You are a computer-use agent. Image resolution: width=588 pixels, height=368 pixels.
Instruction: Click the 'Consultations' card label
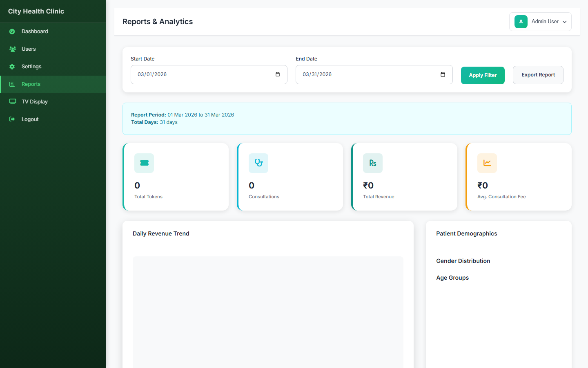click(264, 197)
